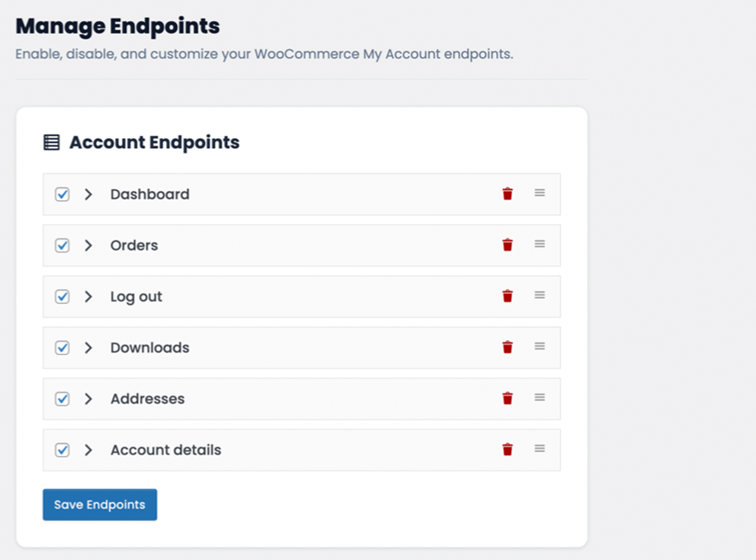Open the Downloads endpoint chevron
The width and height of the screenshot is (756, 560).
pyautogui.click(x=88, y=348)
